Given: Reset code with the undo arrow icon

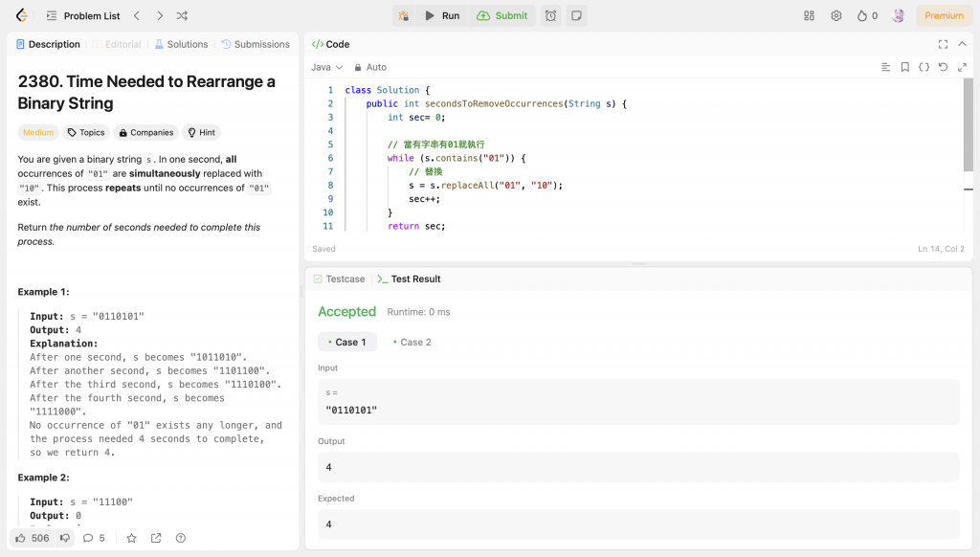Looking at the screenshot, I should [x=943, y=67].
